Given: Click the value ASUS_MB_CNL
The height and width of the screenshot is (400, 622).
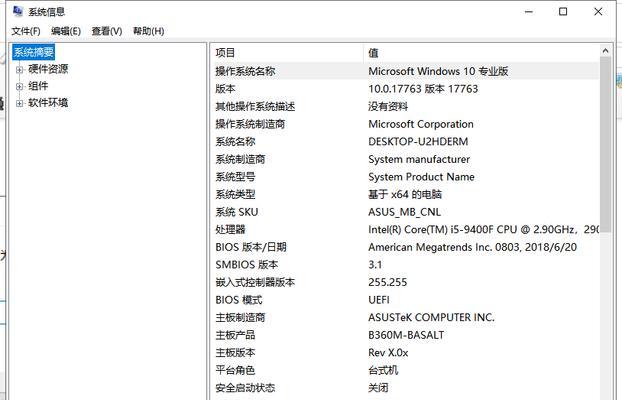Looking at the screenshot, I should [404, 212].
